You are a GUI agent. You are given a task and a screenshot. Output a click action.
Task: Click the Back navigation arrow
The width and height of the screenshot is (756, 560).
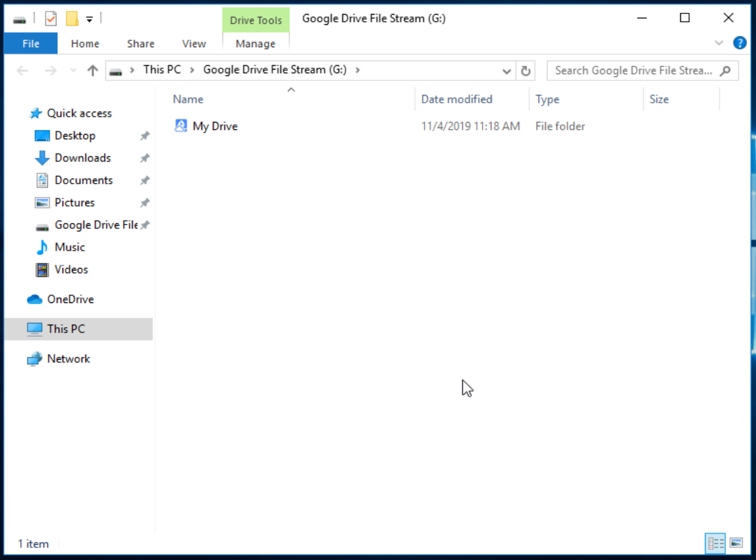point(22,71)
